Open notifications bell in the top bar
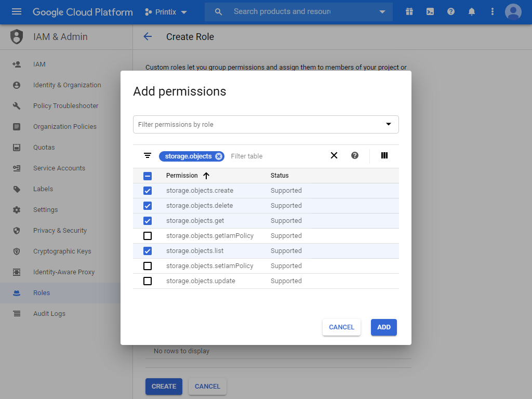532x399 pixels. click(472, 11)
